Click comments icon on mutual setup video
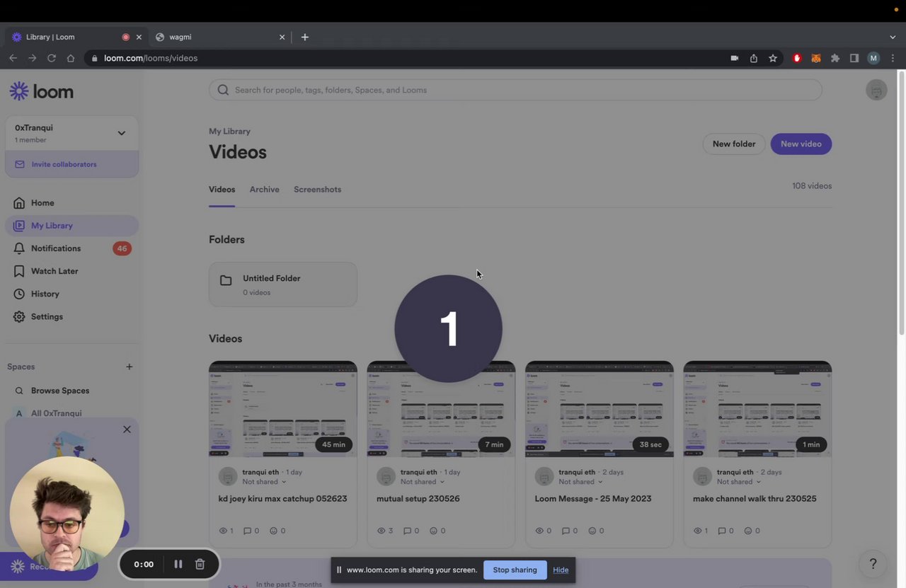The image size is (906, 588). [x=407, y=531]
